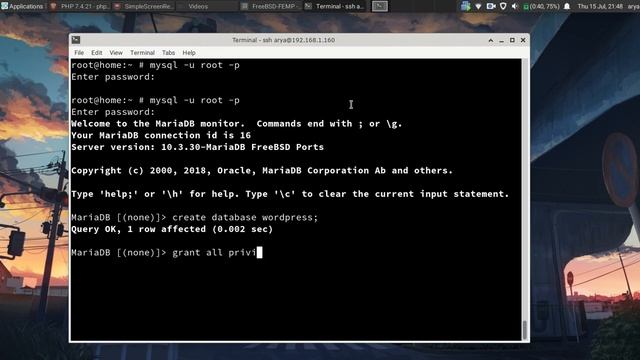
Task: Open the Terminal menu
Action: [x=142, y=53]
